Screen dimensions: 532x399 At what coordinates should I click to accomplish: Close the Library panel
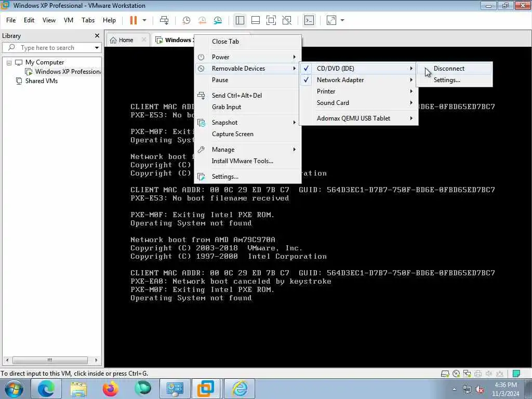[x=97, y=36]
